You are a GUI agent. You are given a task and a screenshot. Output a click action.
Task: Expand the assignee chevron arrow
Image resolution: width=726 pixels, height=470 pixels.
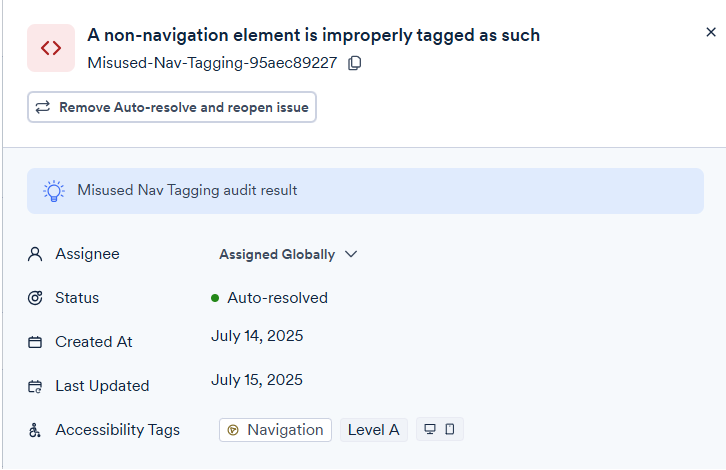pos(351,254)
